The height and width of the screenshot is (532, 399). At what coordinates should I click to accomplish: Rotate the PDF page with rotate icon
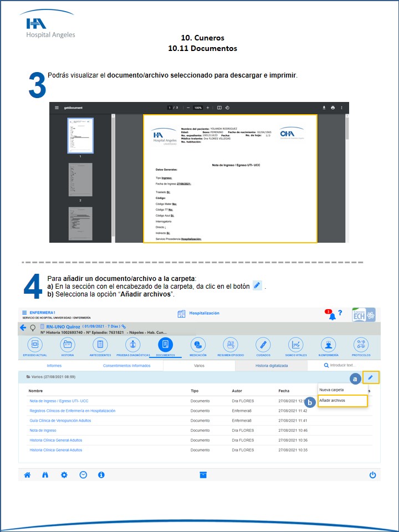[x=228, y=108]
